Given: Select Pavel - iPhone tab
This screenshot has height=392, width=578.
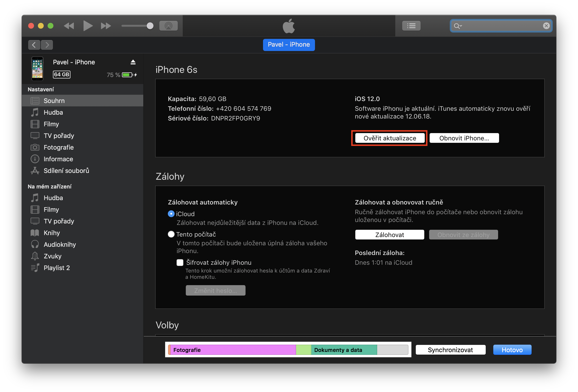Looking at the screenshot, I should (x=289, y=45).
